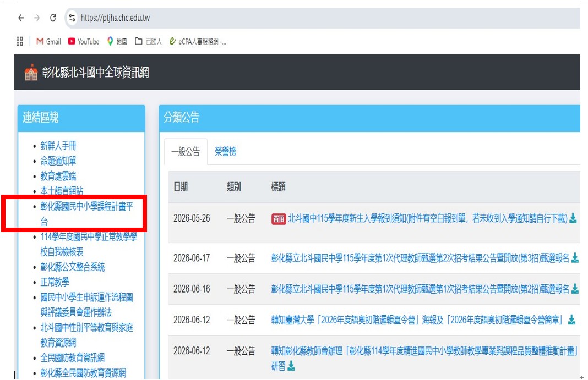The image size is (588, 380).
Task: Download the attachment for the 2026-06-17 announcement
Action: pyautogui.click(x=575, y=257)
